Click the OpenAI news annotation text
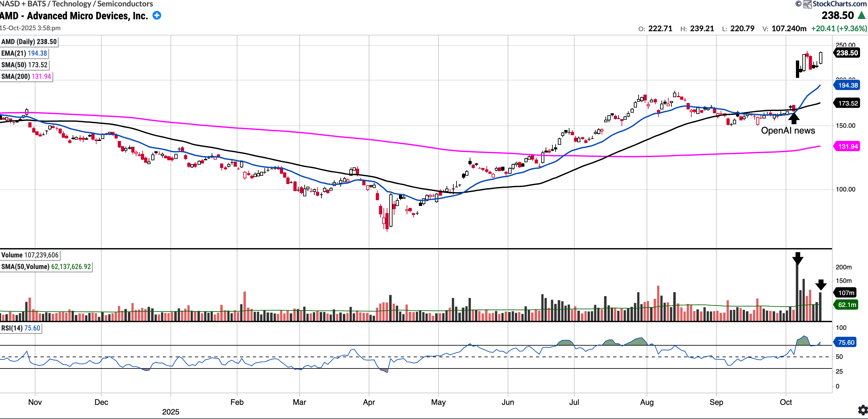 788,131
